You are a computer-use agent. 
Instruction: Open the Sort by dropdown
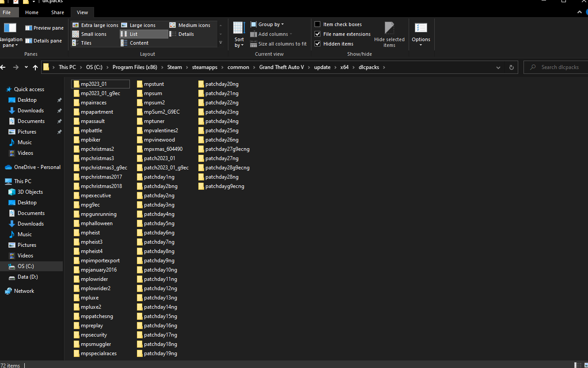(x=239, y=34)
